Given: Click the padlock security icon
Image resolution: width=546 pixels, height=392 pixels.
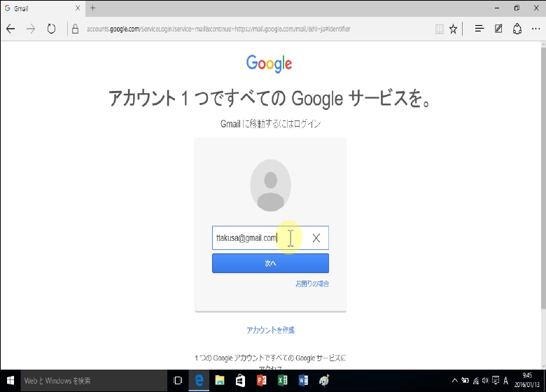Looking at the screenshot, I should click(x=75, y=29).
